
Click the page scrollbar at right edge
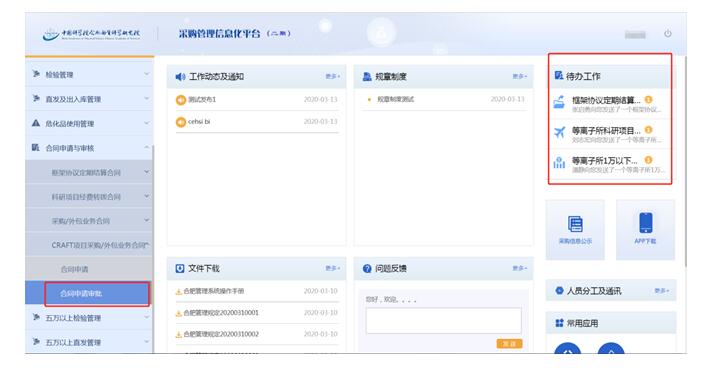coord(685,160)
